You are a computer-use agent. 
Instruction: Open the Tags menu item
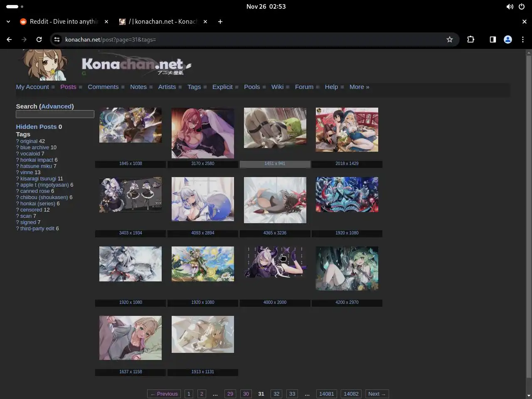pyautogui.click(x=194, y=87)
